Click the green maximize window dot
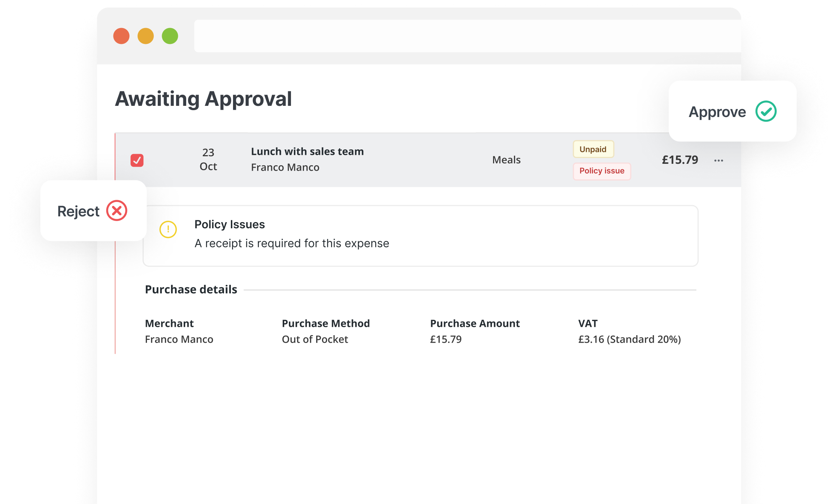The image size is (837, 504). point(170,36)
